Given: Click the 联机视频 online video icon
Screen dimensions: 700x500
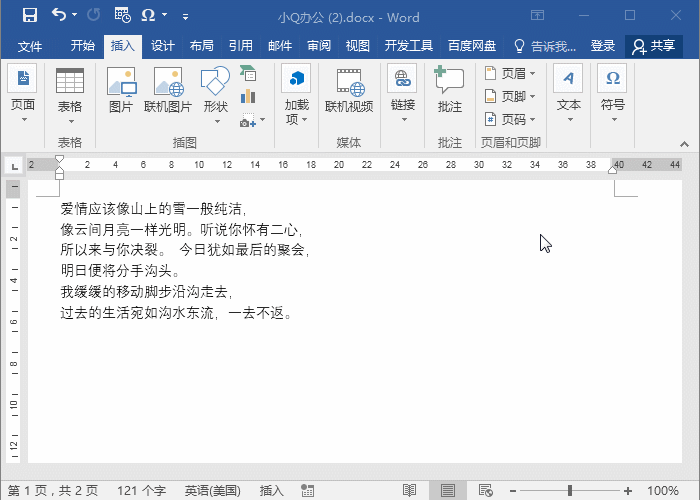Looking at the screenshot, I should pos(349,92).
